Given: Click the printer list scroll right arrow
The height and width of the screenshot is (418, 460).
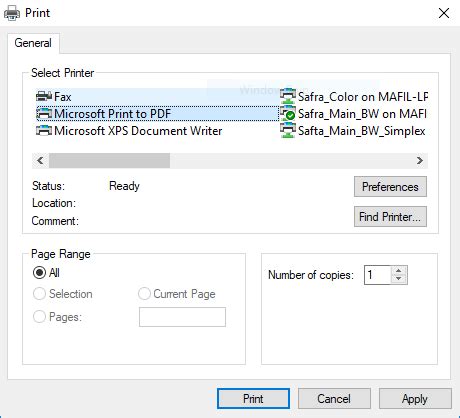Looking at the screenshot, I should pyautogui.click(x=420, y=161).
